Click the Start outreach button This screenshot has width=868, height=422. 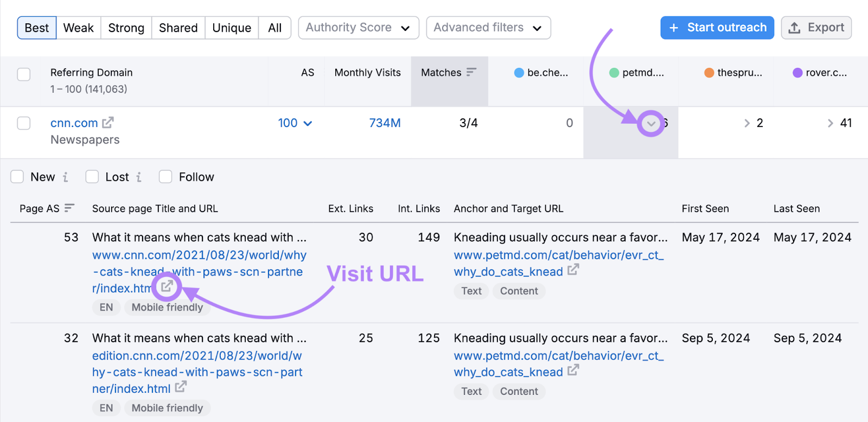717,28
